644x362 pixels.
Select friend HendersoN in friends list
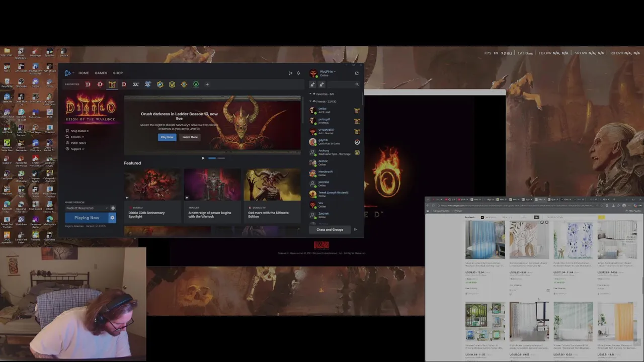point(335,173)
